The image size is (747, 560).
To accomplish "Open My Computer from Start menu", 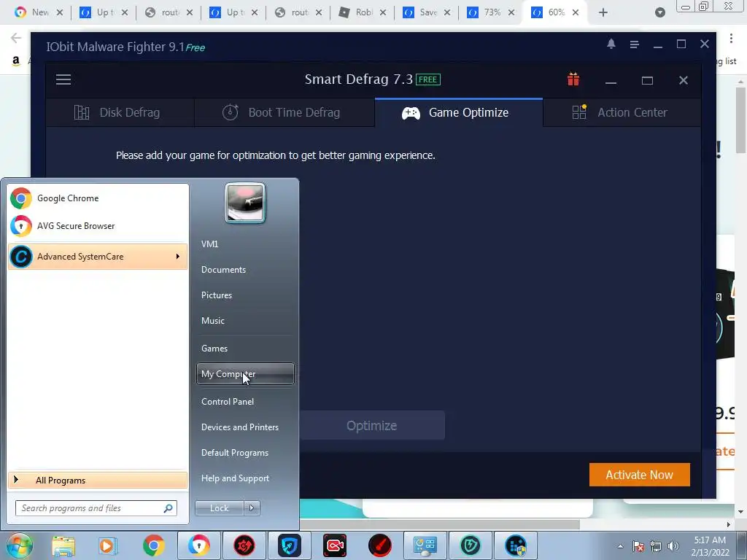I will coord(245,374).
